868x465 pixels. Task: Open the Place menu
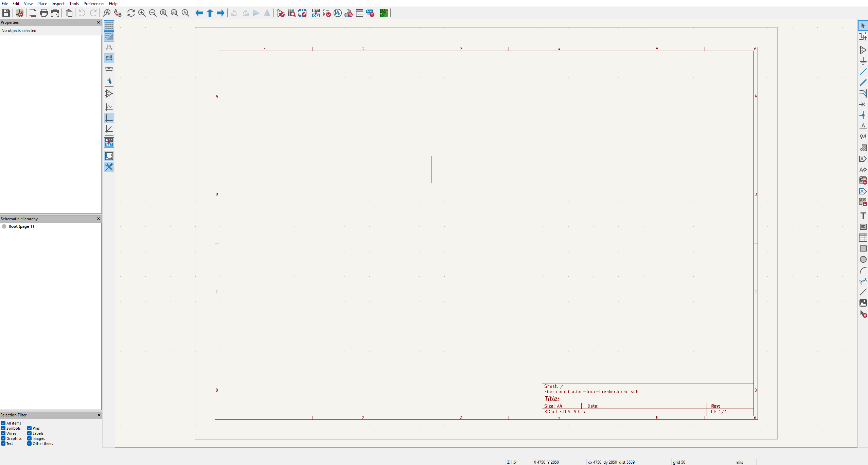pyautogui.click(x=42, y=4)
